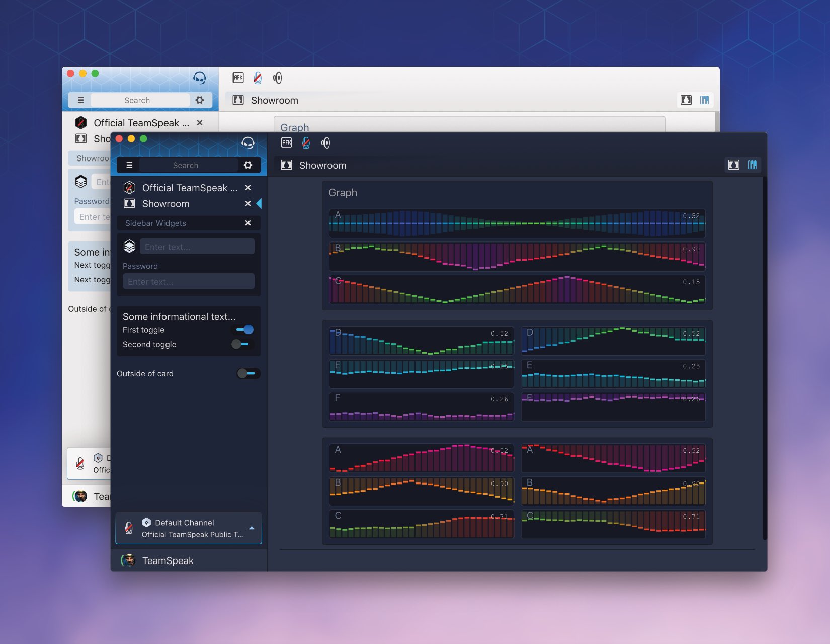Click the 'Some informational text...' heading
This screenshot has height=644, width=830.
point(179,316)
